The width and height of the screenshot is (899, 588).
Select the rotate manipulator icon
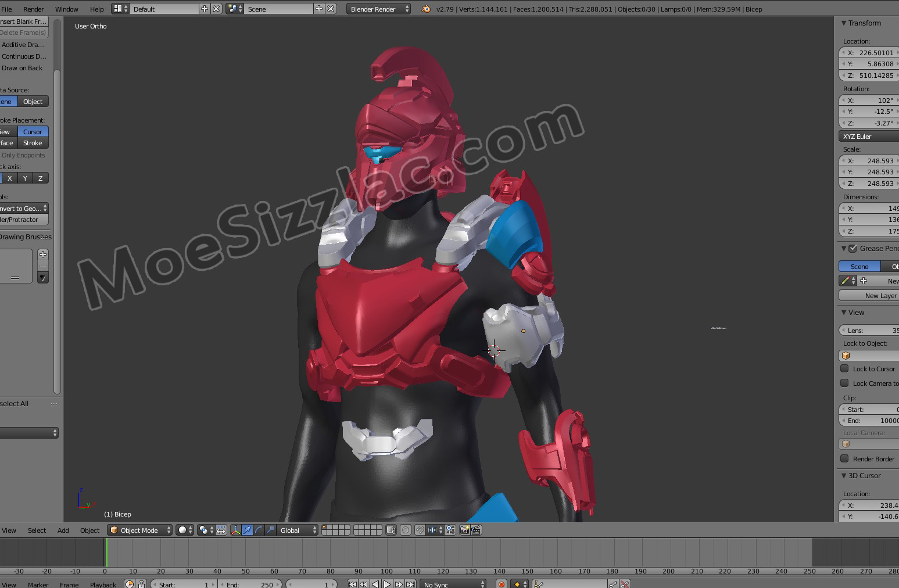(259, 530)
